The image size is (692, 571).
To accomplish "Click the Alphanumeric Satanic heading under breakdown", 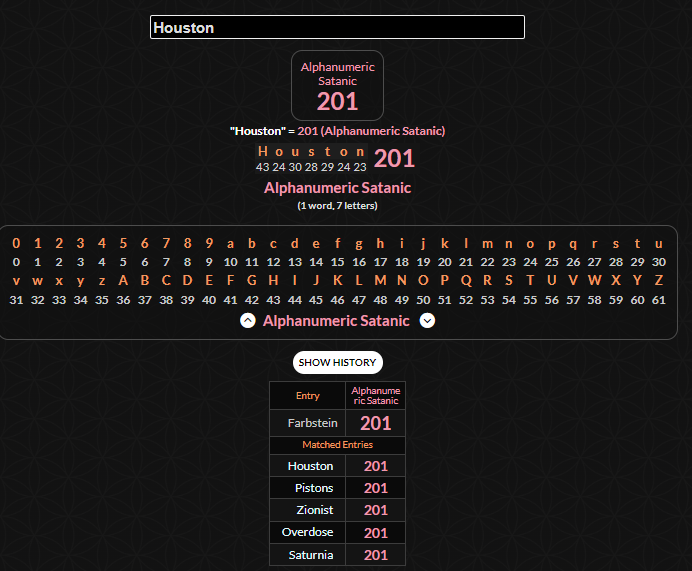I will (338, 188).
